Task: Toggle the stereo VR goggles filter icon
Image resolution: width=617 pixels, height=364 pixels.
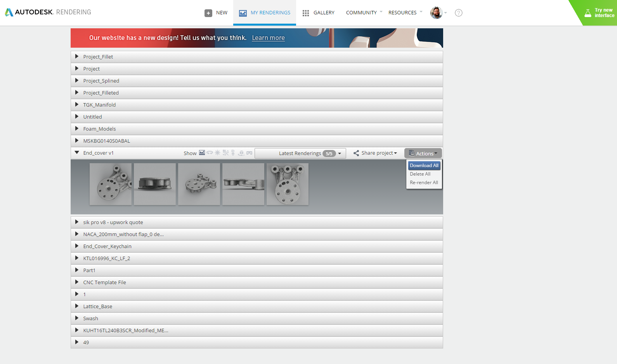Action: coord(249,153)
